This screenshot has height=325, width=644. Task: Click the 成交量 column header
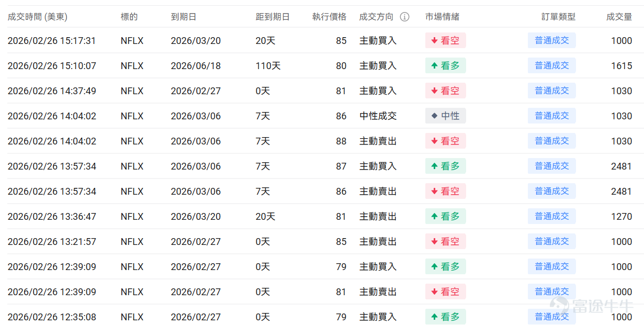[619, 17]
